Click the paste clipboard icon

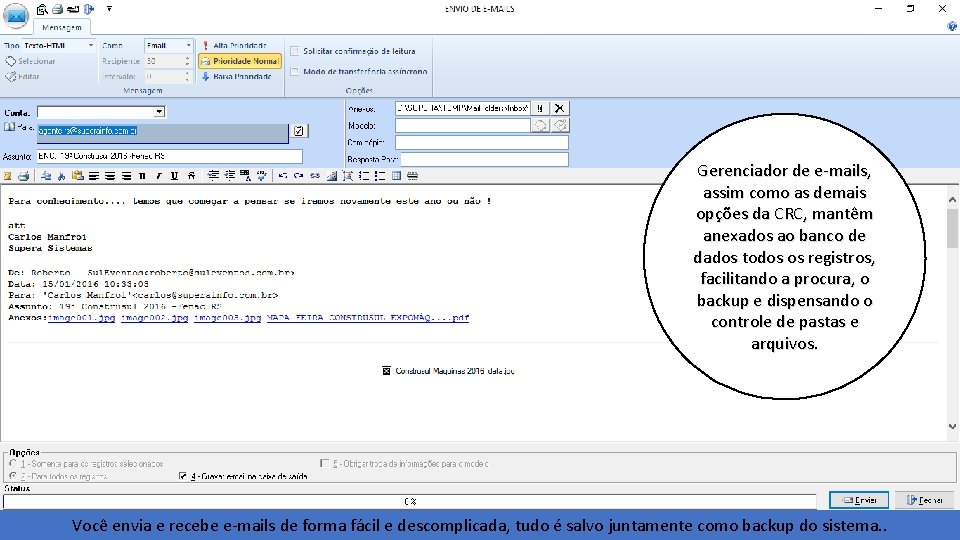coord(78,176)
